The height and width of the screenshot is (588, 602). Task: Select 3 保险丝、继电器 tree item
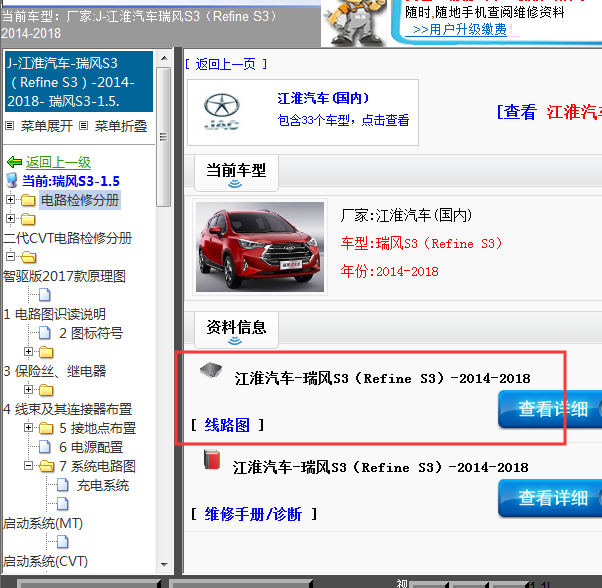tap(55, 371)
